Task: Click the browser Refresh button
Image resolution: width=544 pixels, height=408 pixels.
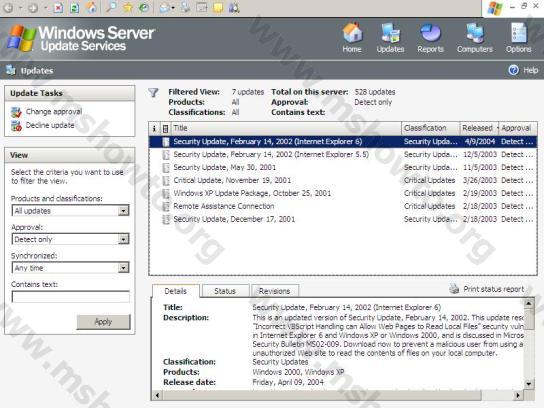Action: 75,8
